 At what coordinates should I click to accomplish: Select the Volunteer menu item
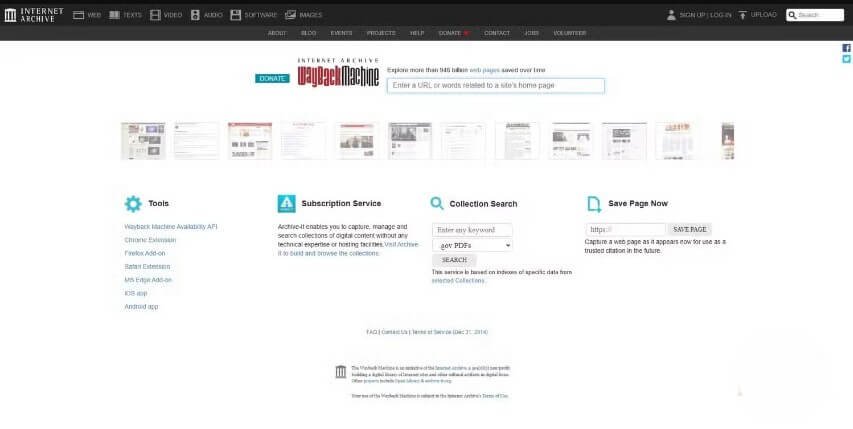coord(569,33)
